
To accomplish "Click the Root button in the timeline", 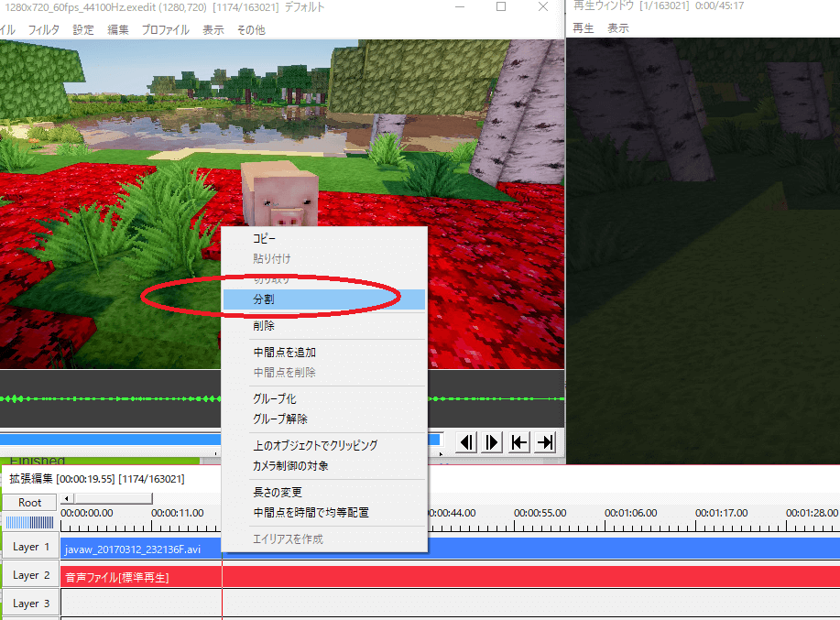I will [x=29, y=503].
